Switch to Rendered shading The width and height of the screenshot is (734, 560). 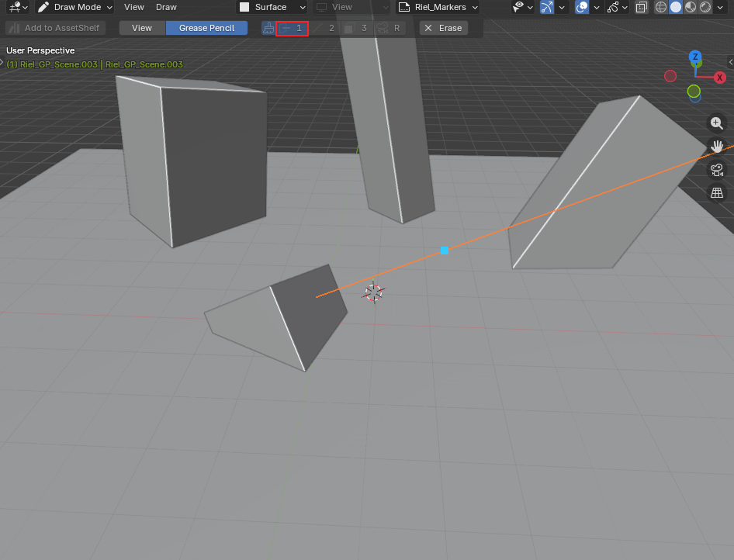click(705, 7)
